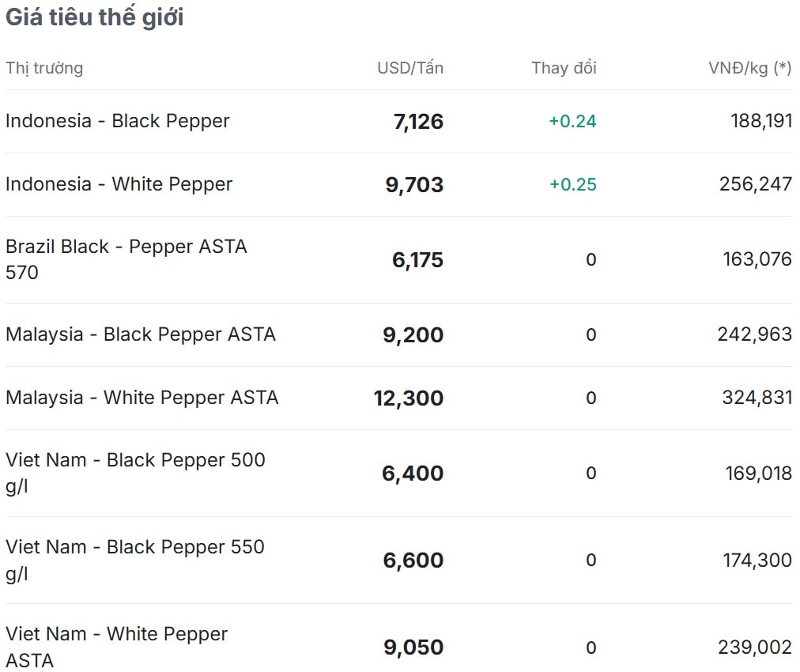Image resolution: width=800 pixels, height=672 pixels.
Task: Click the 12,300 USD price value
Action: click(x=409, y=398)
